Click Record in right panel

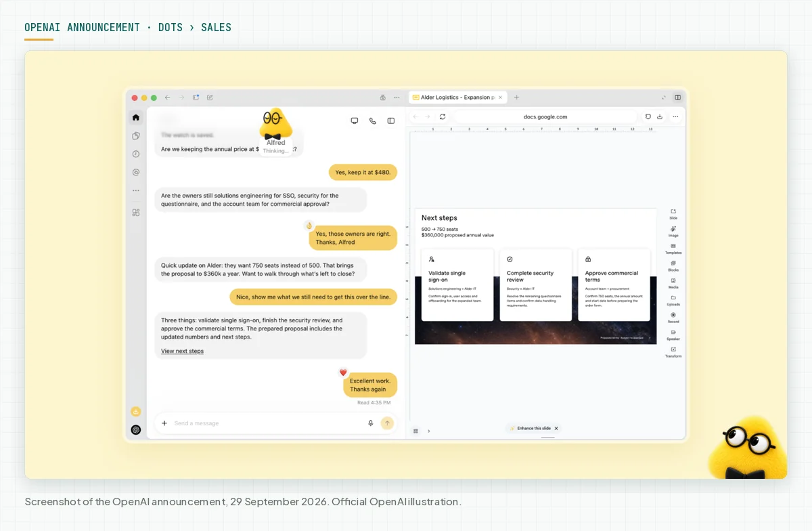(673, 318)
